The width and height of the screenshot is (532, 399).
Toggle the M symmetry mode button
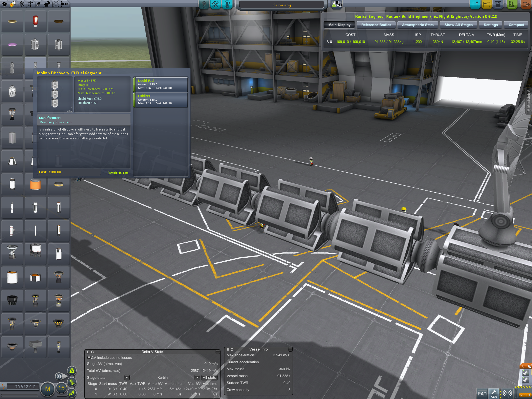tap(48, 389)
